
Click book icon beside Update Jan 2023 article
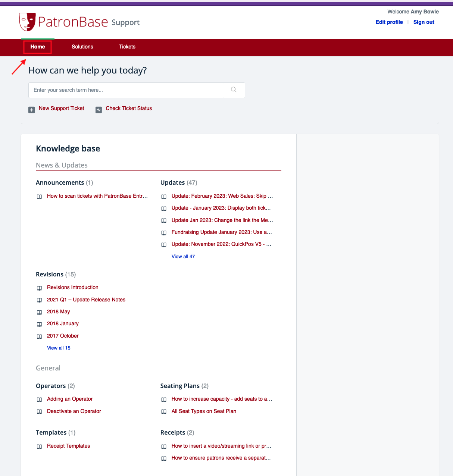(164, 221)
